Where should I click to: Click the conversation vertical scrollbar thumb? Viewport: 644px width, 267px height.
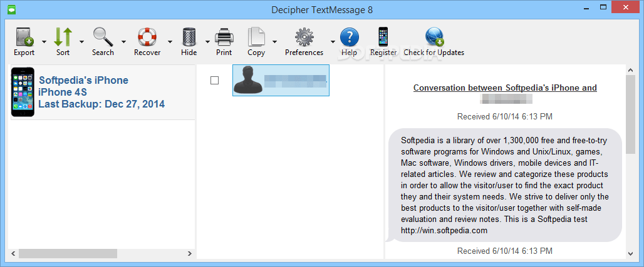631,114
